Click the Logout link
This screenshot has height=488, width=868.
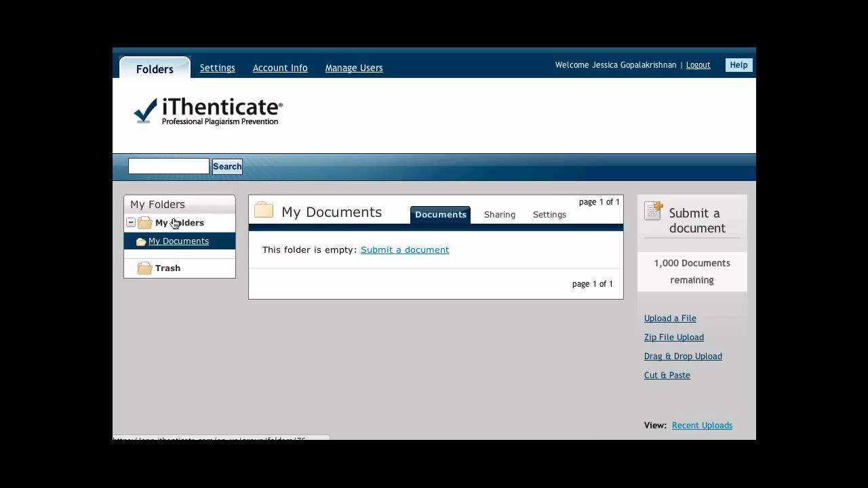tap(698, 65)
